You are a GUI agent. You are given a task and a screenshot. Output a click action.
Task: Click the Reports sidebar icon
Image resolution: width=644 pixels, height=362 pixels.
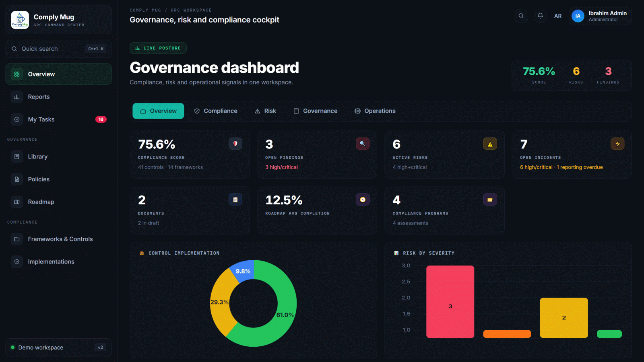tap(17, 97)
